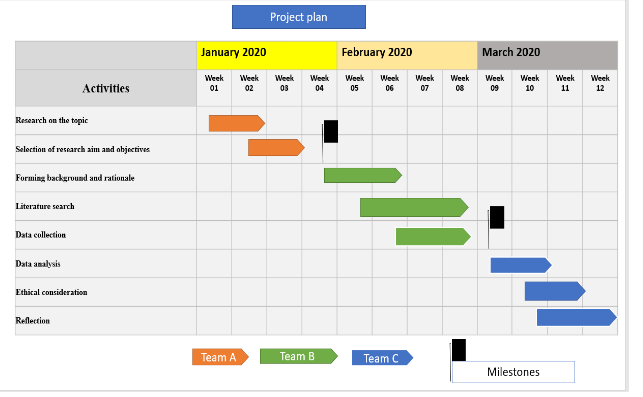
Task: Click the Team B green legend arrow
Action: [x=299, y=356]
